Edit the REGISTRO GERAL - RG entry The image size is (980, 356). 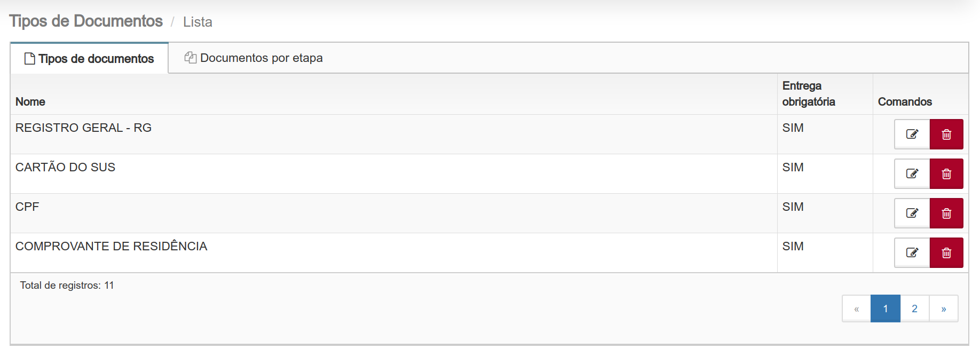click(912, 134)
